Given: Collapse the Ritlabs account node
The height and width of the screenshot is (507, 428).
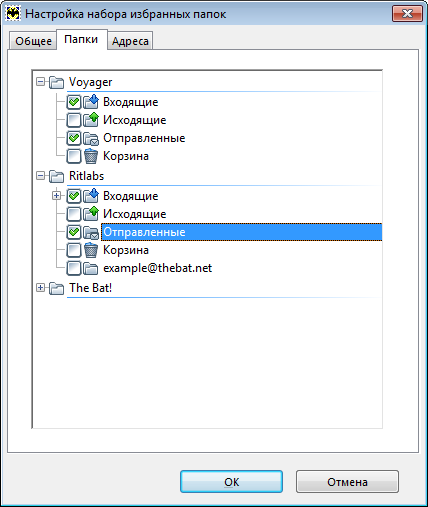Looking at the screenshot, I should (40, 176).
